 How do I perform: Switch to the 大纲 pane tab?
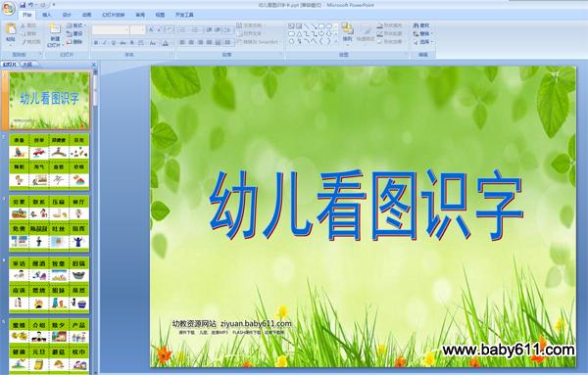pyautogui.click(x=27, y=65)
